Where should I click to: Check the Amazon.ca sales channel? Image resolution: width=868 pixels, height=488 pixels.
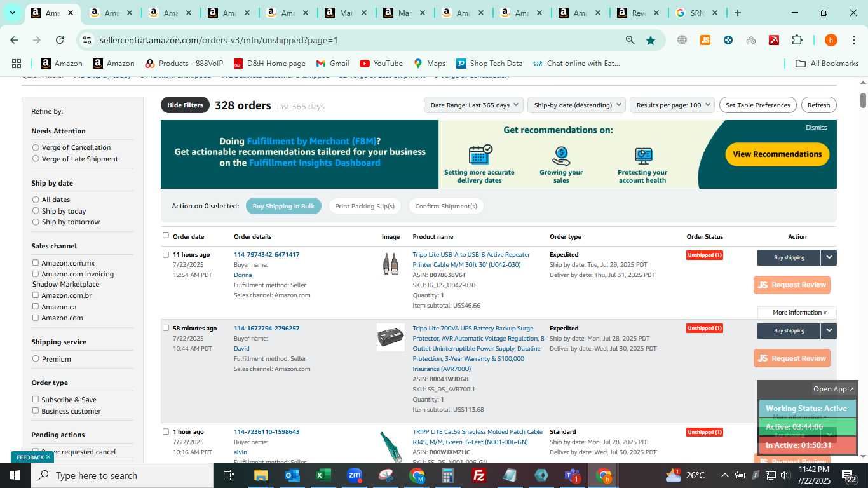coord(36,306)
